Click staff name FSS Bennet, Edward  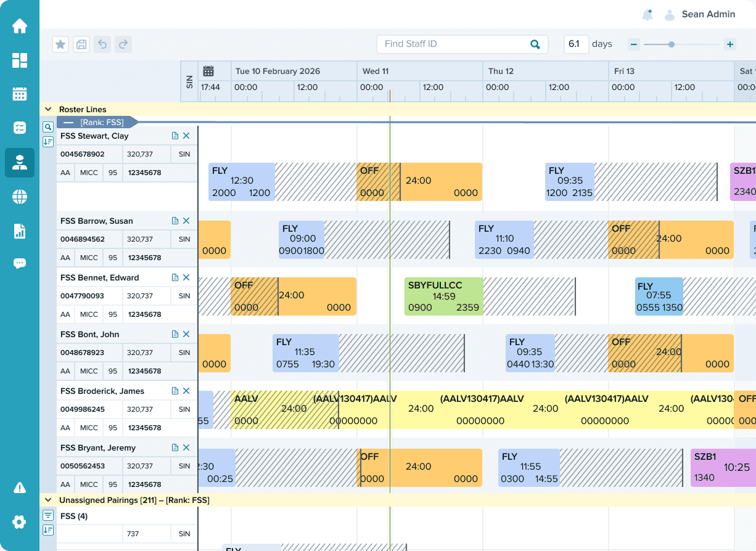point(100,277)
